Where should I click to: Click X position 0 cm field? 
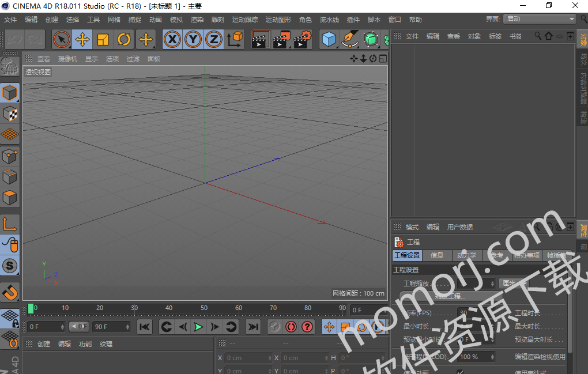(248, 358)
